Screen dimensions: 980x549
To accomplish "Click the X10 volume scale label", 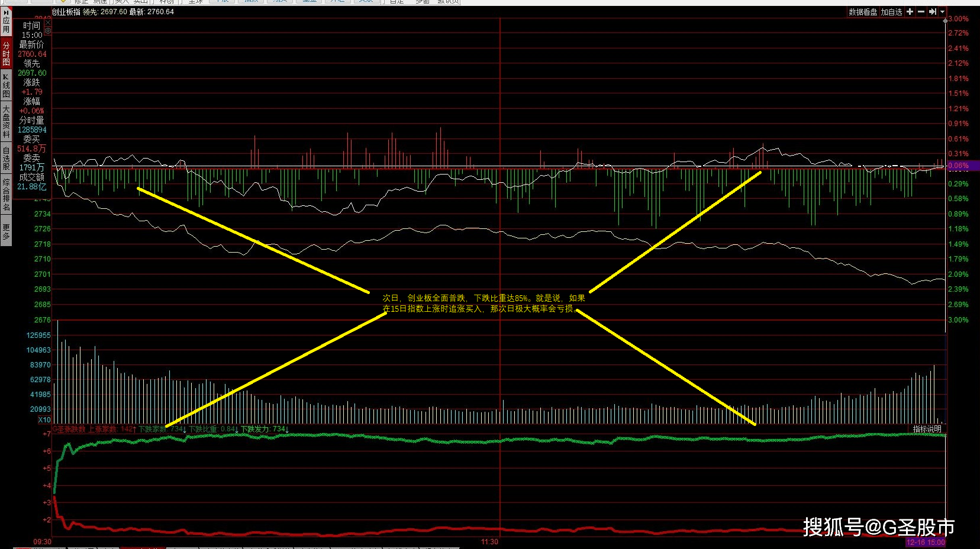I will 44,420.
